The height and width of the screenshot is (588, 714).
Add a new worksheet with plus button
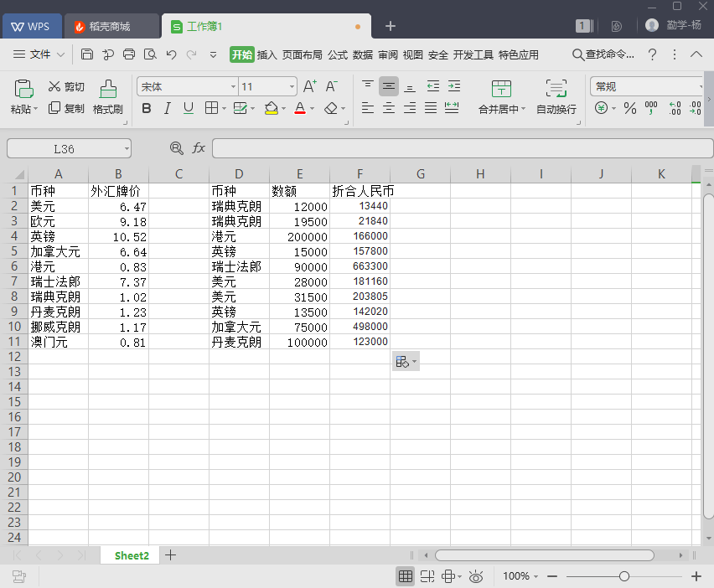(x=170, y=555)
